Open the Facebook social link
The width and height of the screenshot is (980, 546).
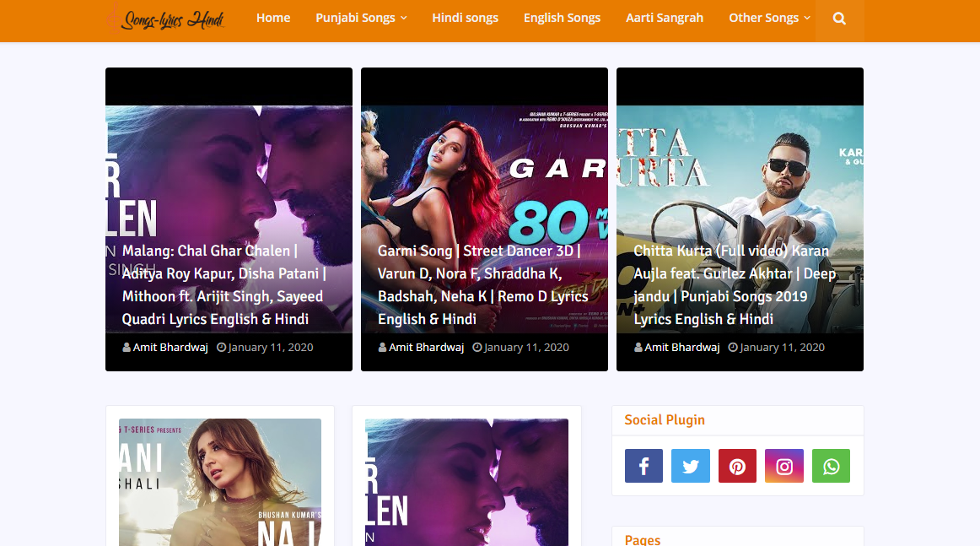click(643, 466)
